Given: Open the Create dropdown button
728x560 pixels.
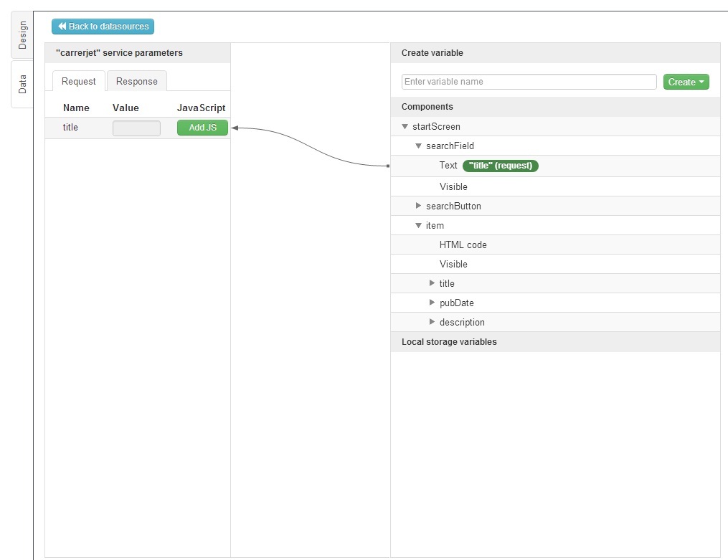Looking at the screenshot, I should [686, 82].
